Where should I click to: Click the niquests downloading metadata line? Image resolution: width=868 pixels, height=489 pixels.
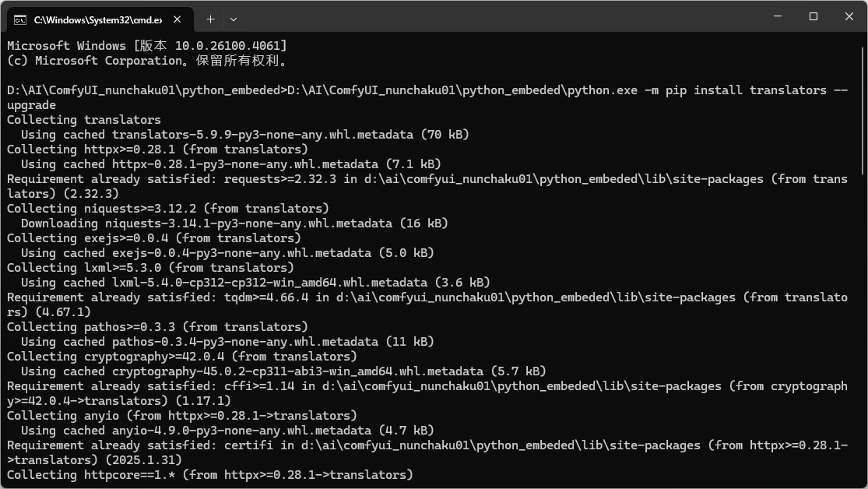pyautogui.click(x=234, y=223)
